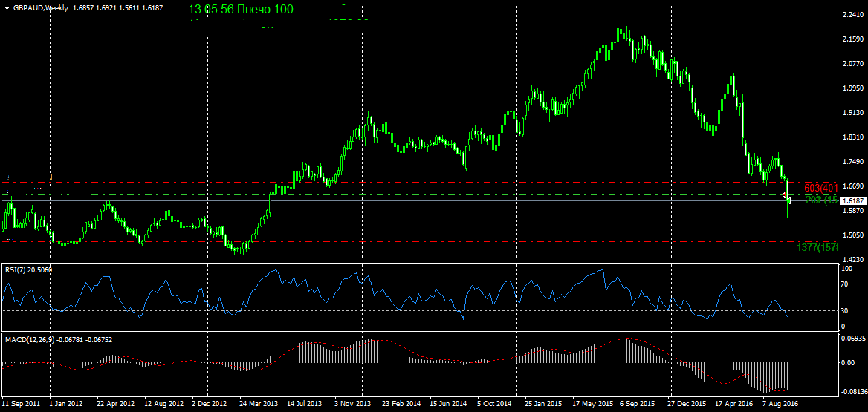Click the RSI 100 level label
868x412 pixels.
846,268
